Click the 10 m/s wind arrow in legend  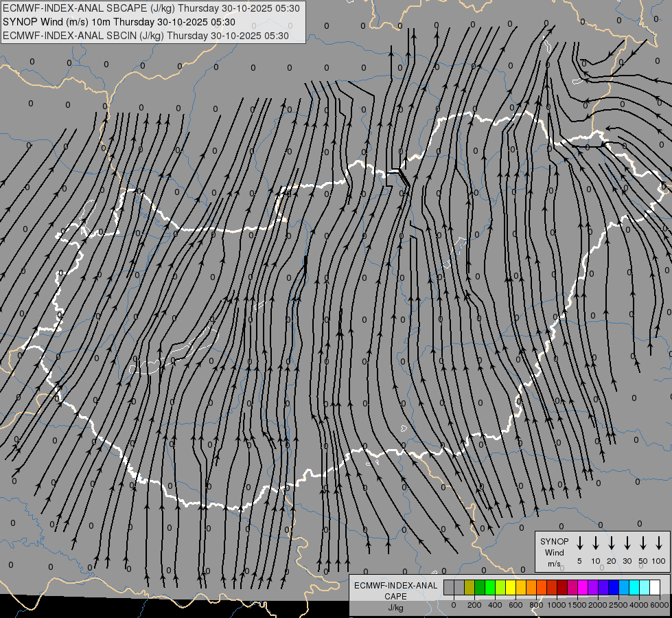[596, 543]
